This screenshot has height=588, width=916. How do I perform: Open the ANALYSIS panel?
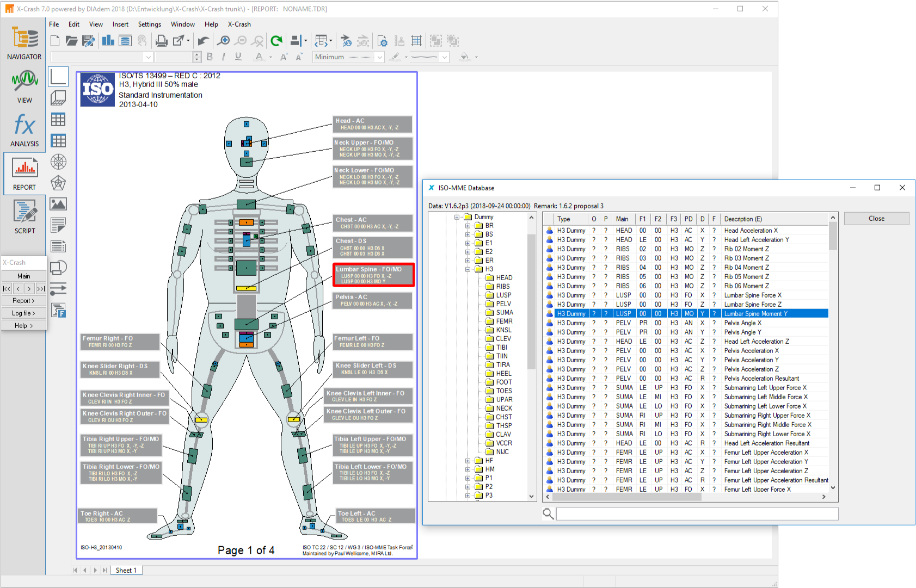click(x=24, y=131)
